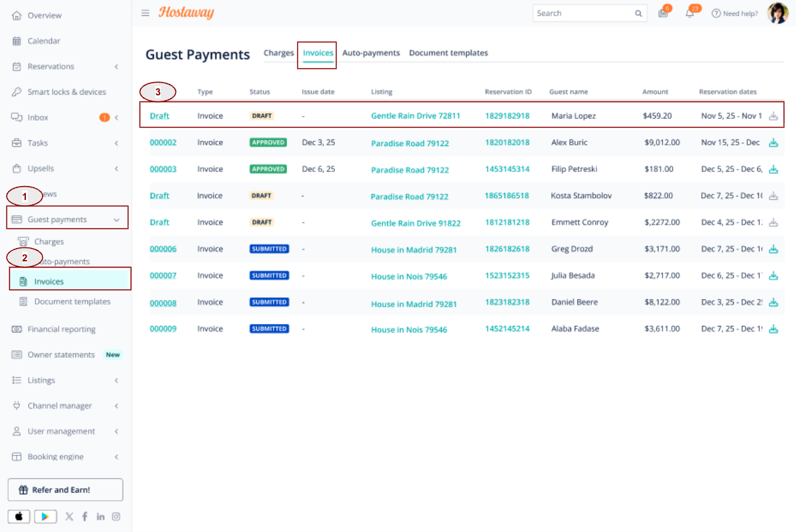Click the Refer and Earn! button
The width and height of the screenshot is (796, 532).
(x=65, y=489)
